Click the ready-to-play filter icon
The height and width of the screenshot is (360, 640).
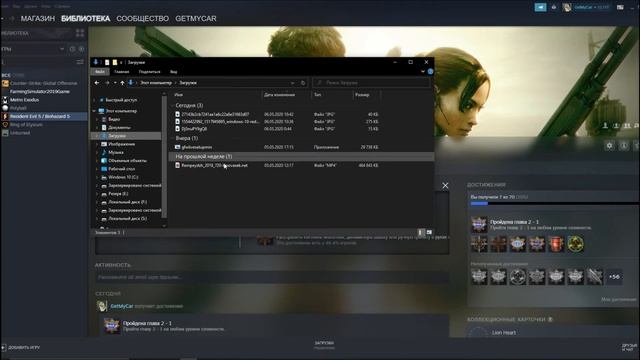[x=81, y=49]
